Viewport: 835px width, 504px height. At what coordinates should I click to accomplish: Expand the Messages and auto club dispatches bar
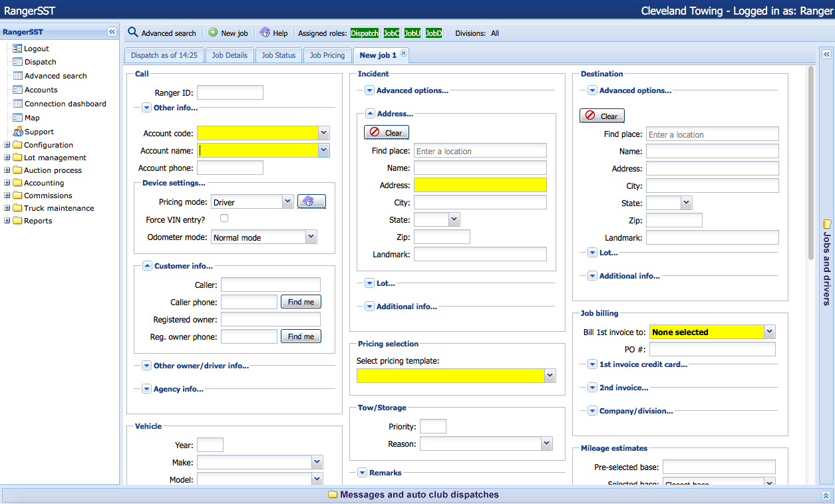(826, 495)
